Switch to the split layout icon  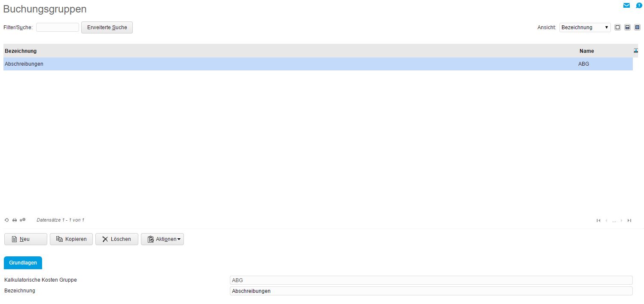click(627, 27)
